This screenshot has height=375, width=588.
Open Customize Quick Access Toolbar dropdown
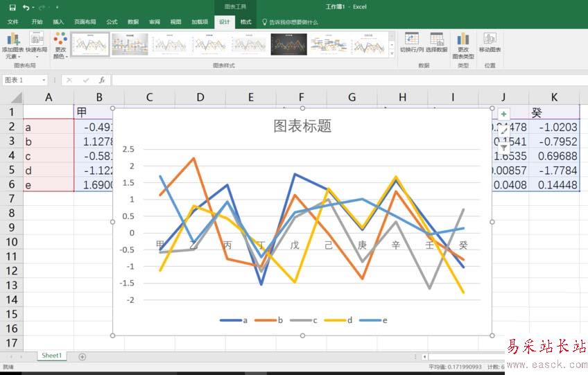pos(57,8)
